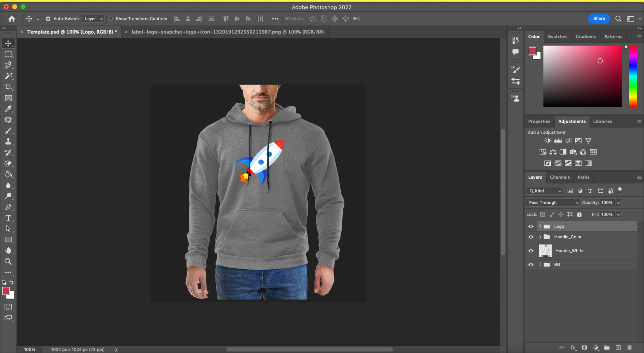
Task: Click the foreground color swatch in toolbar
Action: tap(5, 291)
